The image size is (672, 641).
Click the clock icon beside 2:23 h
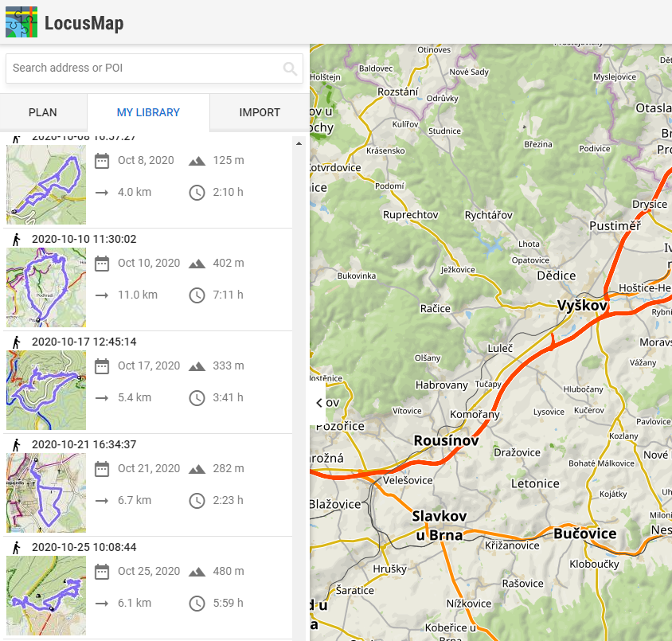tap(197, 501)
